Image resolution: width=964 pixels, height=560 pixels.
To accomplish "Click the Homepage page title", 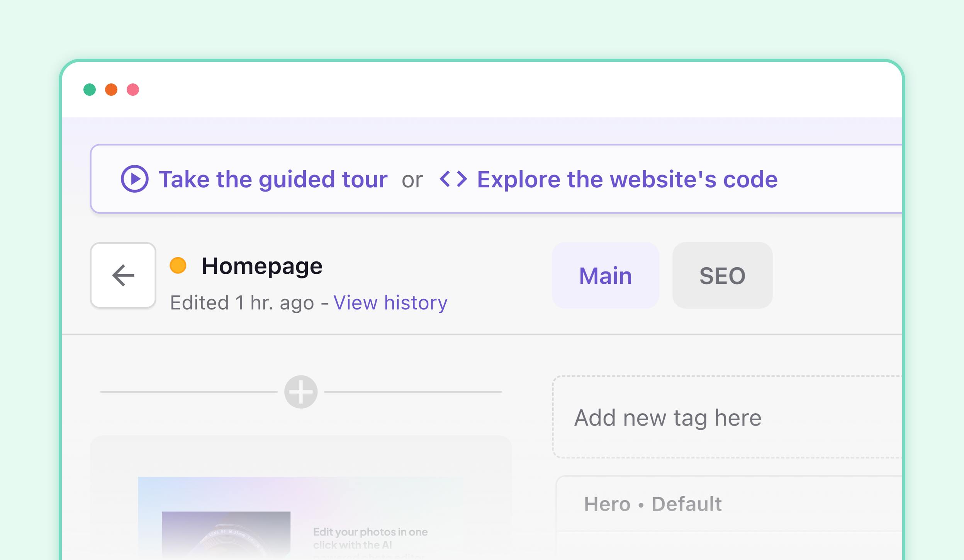I will 262,266.
